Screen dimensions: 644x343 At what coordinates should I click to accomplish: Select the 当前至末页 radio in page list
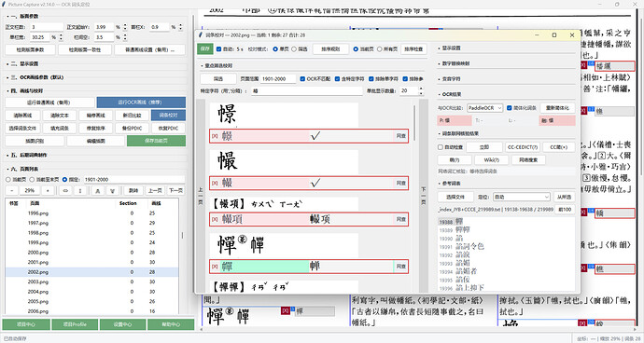(31, 179)
